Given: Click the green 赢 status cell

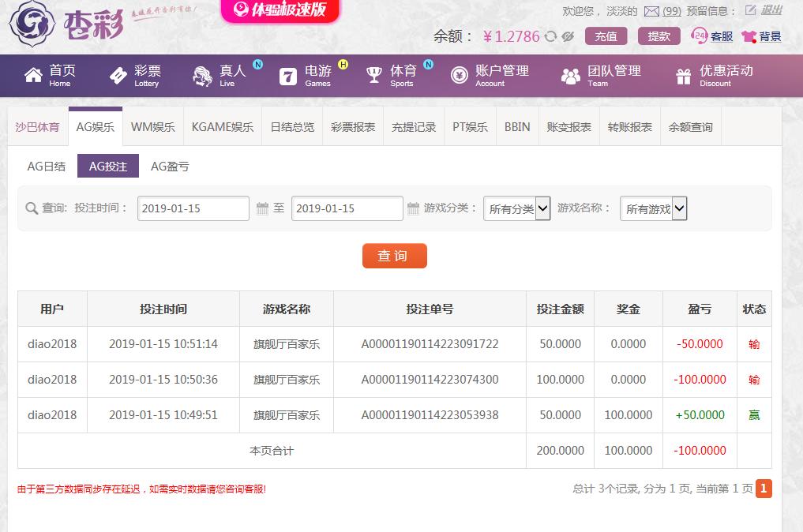Looking at the screenshot, I should [x=754, y=414].
